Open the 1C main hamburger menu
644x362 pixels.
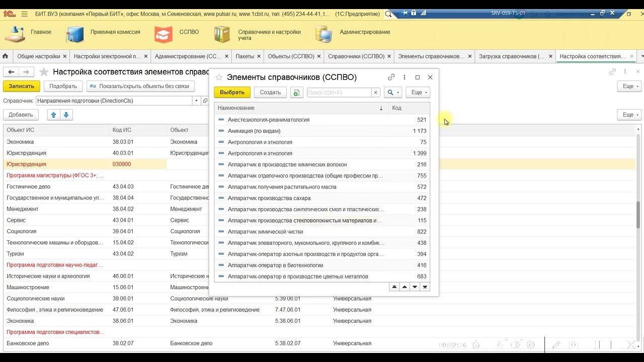click(24, 14)
